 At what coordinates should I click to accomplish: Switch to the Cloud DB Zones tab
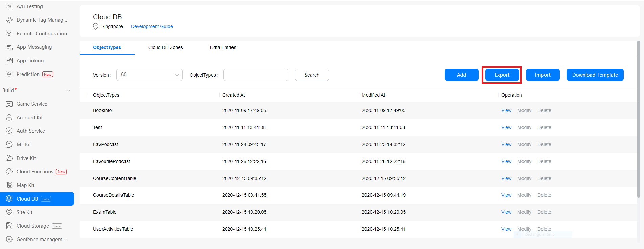(165, 47)
